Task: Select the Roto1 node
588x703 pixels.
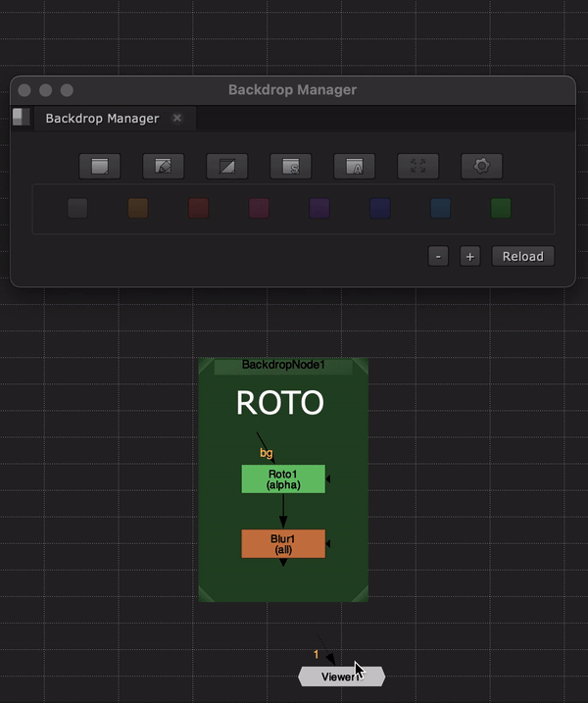Action: coord(283,478)
